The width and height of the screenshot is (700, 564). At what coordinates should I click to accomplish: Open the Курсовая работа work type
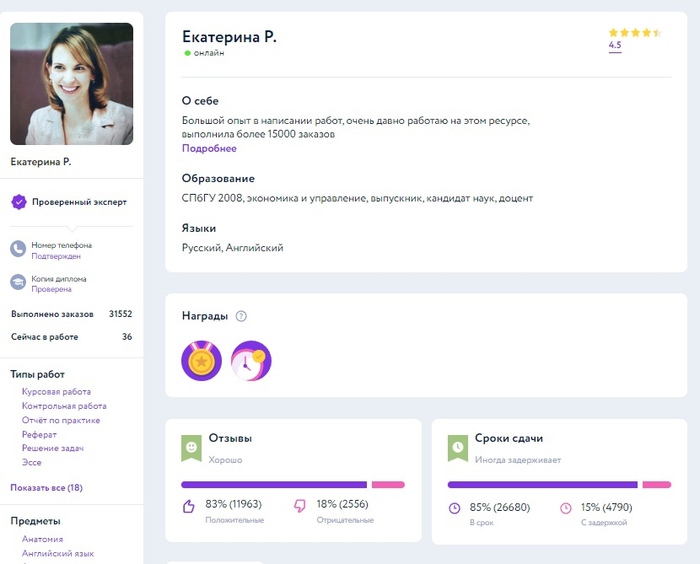tap(56, 392)
